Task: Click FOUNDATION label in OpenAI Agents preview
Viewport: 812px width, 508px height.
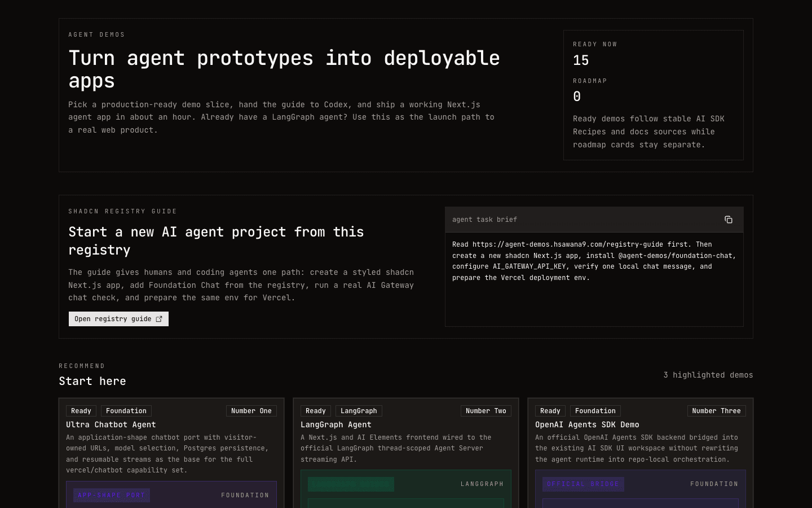Action: click(x=714, y=484)
